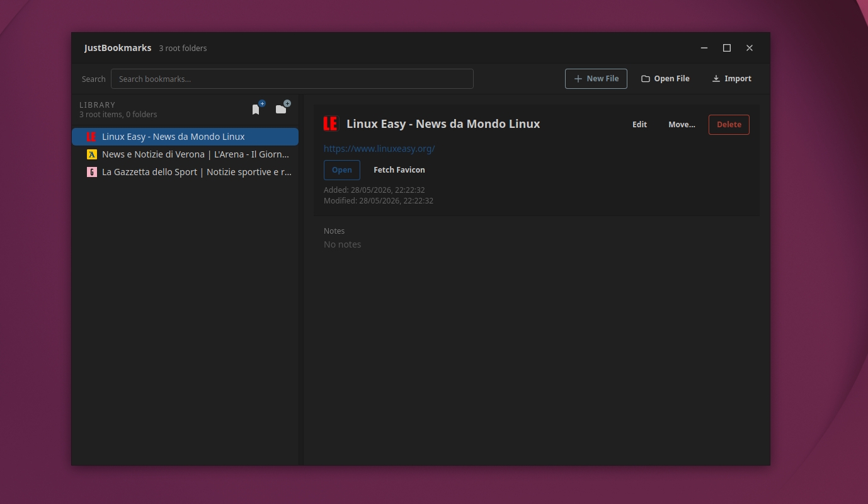The width and height of the screenshot is (868, 504).
Task: Select News e Notizie di Verona bookmark
Action: pos(185,154)
